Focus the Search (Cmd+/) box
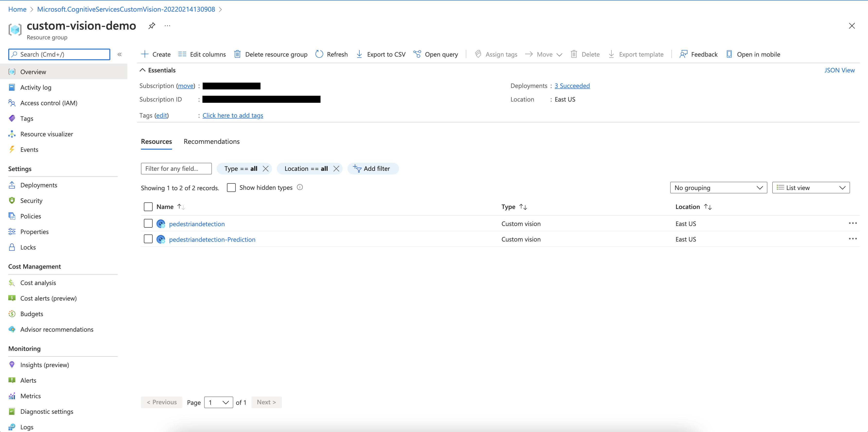 point(59,54)
